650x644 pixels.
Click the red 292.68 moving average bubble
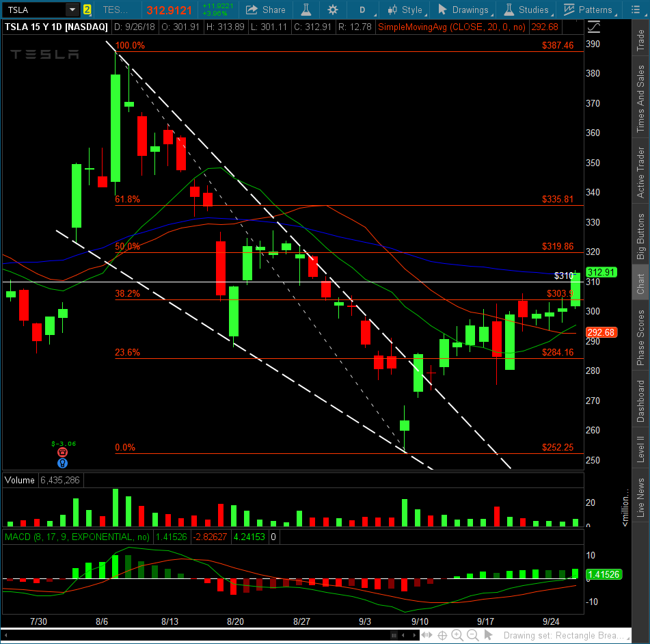601,332
